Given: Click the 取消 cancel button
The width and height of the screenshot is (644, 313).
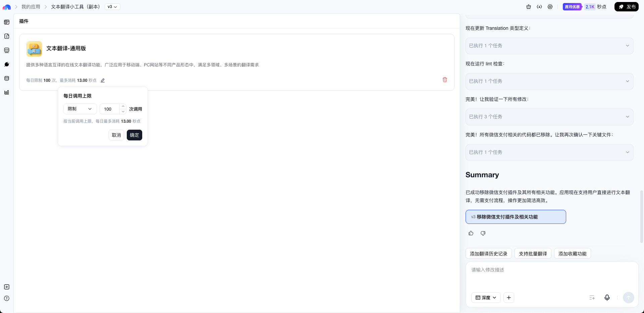Looking at the screenshot, I should [116, 135].
